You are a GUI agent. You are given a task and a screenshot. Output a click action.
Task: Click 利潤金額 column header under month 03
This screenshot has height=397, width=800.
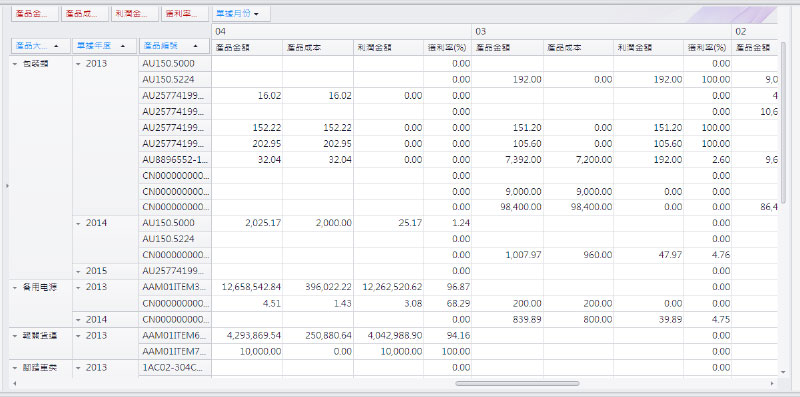pyautogui.click(x=649, y=47)
